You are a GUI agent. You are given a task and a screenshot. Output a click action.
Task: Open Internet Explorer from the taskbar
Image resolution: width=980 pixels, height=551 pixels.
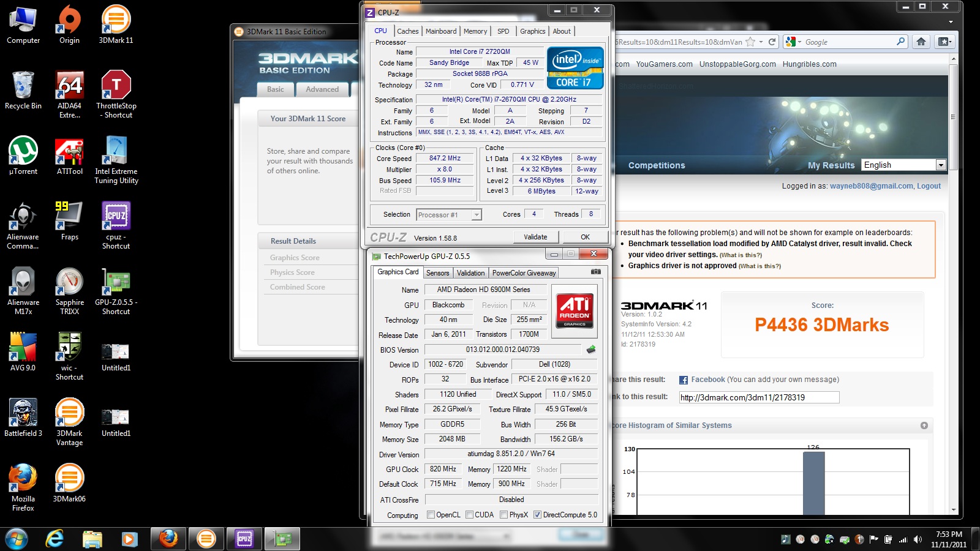click(55, 539)
